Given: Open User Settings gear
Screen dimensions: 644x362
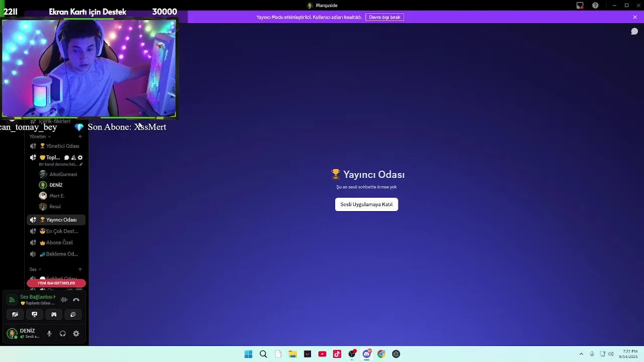Looking at the screenshot, I should 76,333.
